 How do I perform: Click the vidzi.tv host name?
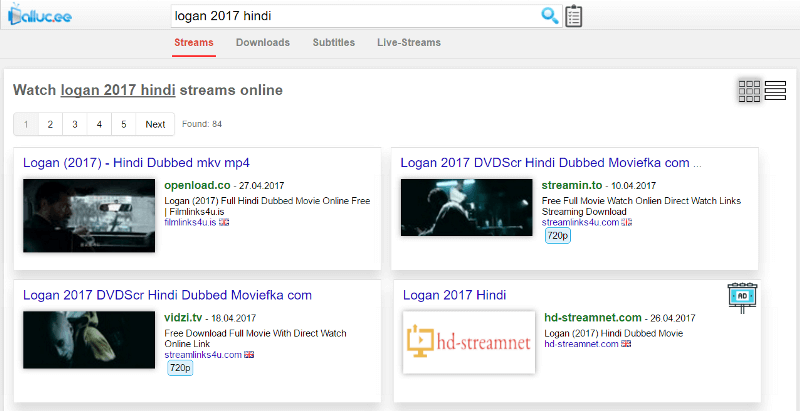[x=183, y=318]
